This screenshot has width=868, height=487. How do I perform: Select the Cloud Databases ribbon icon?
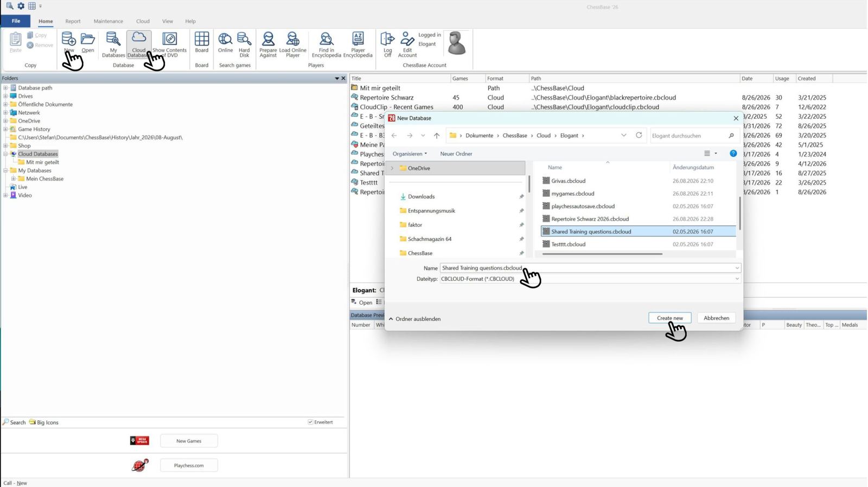tap(139, 38)
